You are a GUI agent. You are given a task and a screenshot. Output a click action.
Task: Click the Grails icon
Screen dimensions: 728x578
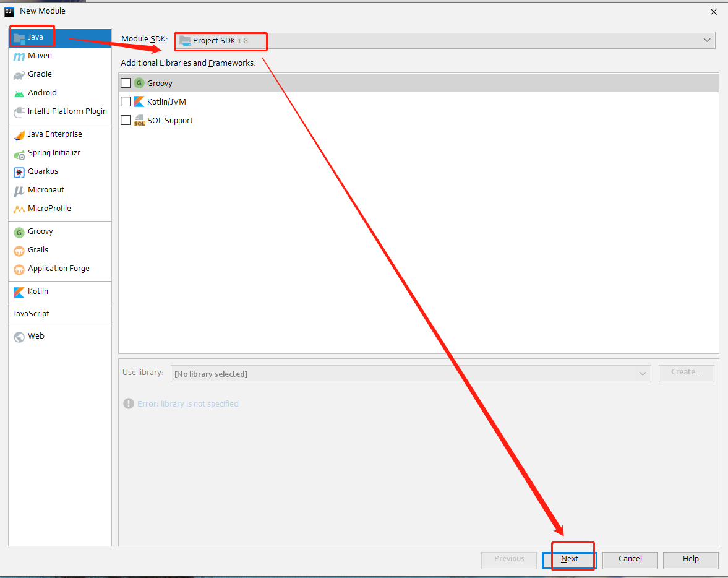coord(19,251)
